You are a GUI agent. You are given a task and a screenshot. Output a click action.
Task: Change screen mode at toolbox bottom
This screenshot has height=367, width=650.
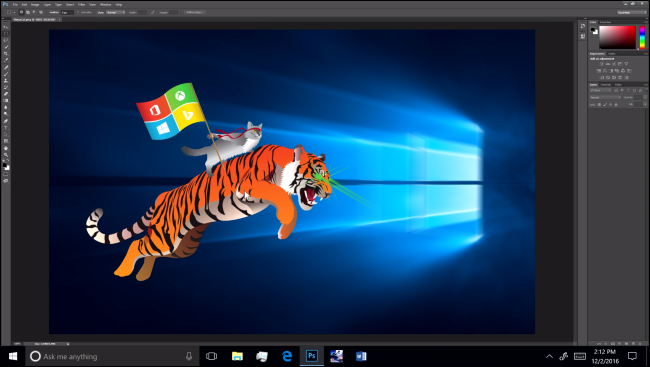6,182
